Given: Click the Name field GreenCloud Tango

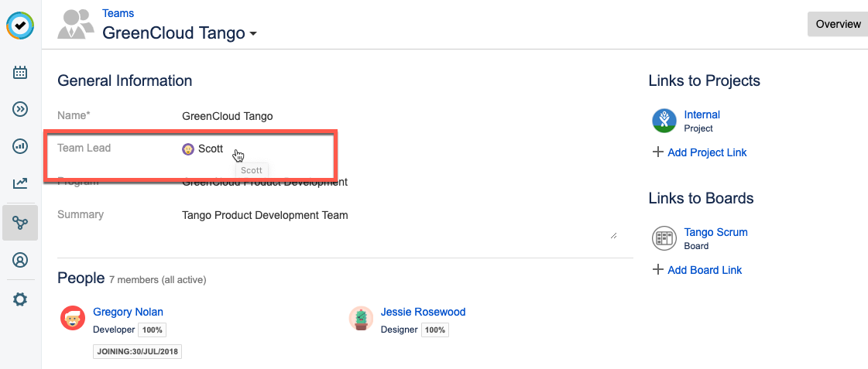Looking at the screenshot, I should (x=228, y=116).
